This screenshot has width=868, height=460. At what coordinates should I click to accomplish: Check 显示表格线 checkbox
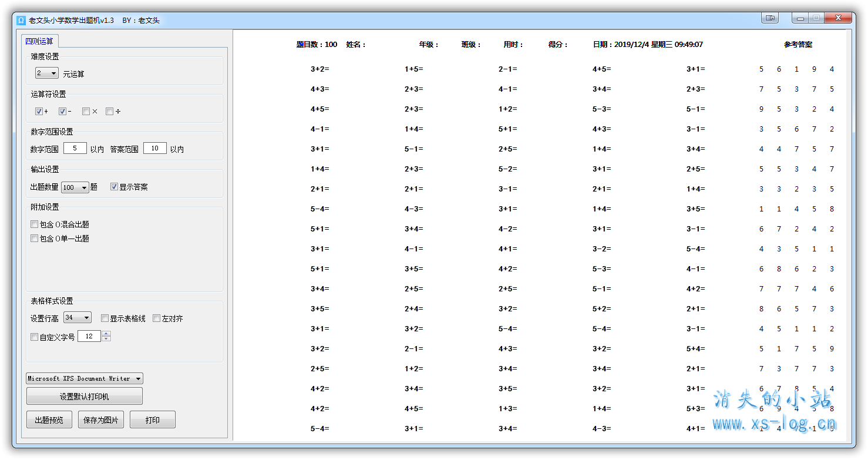(105, 318)
